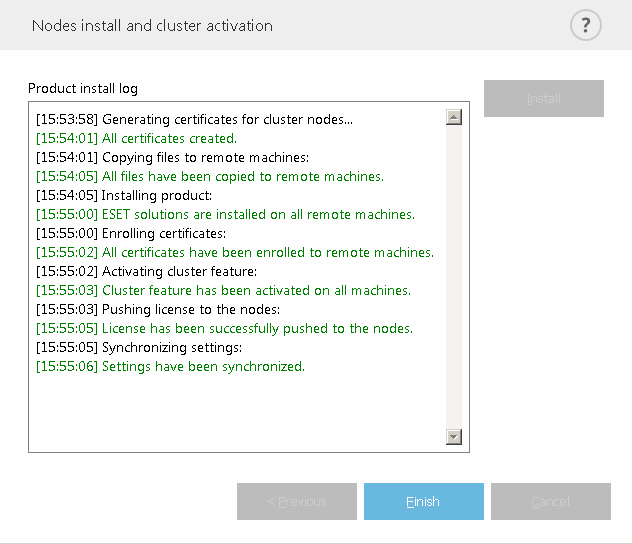Click 'Cluster feature has been activated' line
The width and height of the screenshot is (632, 544).
[223, 291]
